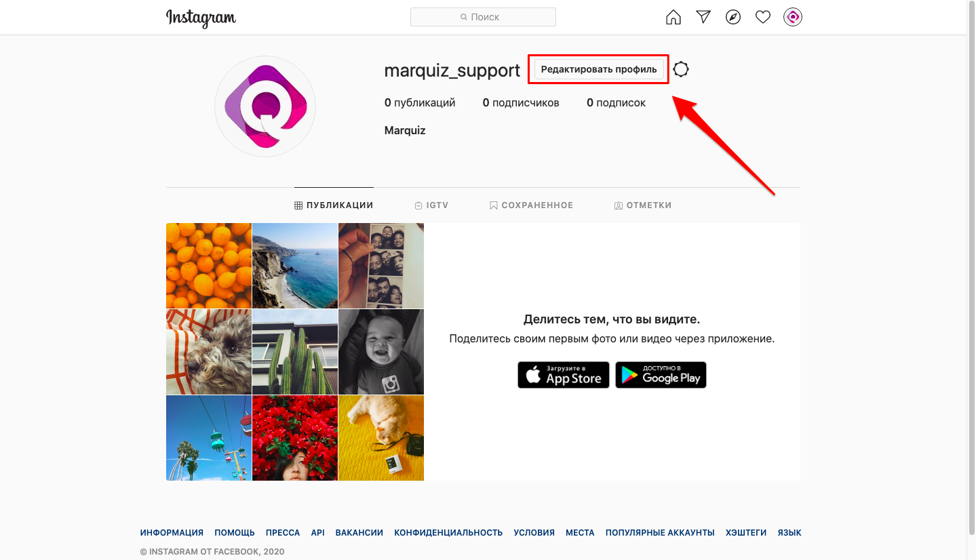View the 0 подписчиков followers count

pyautogui.click(x=521, y=103)
